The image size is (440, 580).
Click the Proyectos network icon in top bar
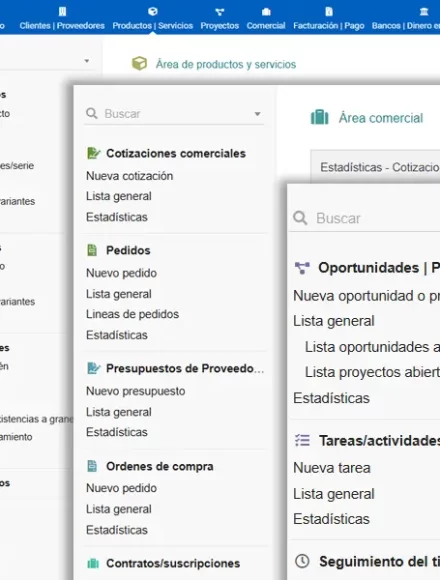pos(220,12)
